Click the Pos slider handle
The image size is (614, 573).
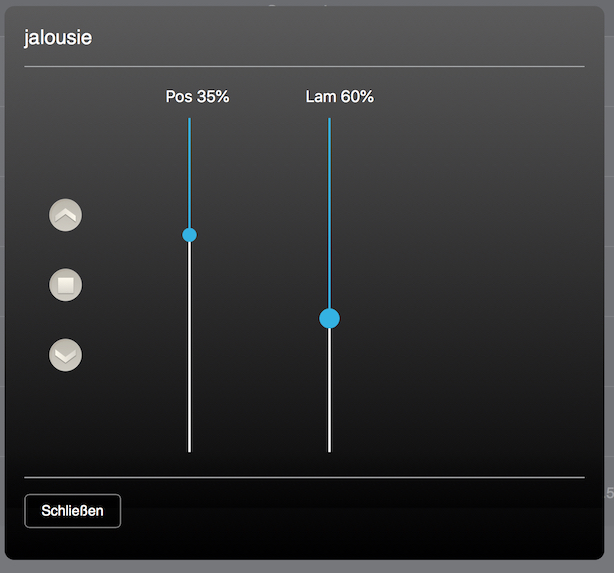click(189, 235)
